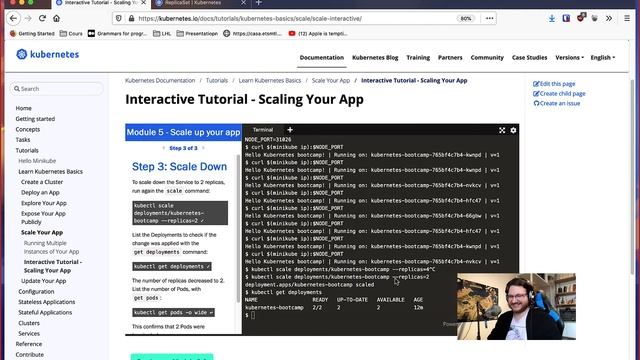Click Create an issue link
640x360 pixels.
pyautogui.click(x=557, y=103)
